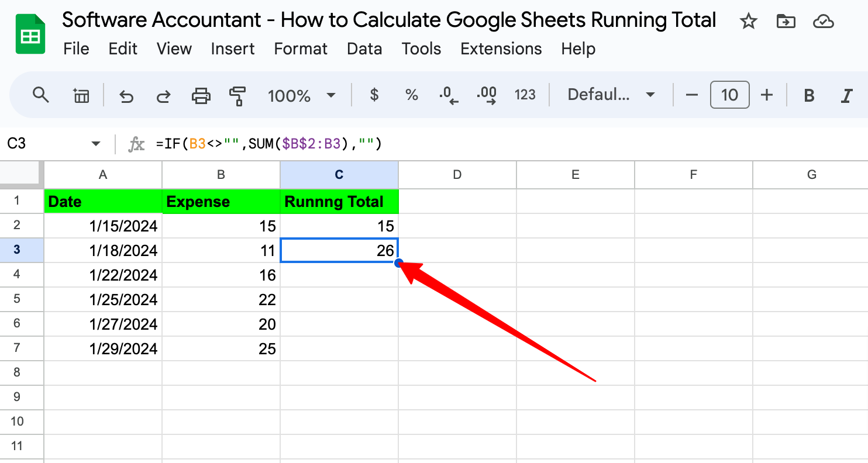Select column A header

(103, 174)
